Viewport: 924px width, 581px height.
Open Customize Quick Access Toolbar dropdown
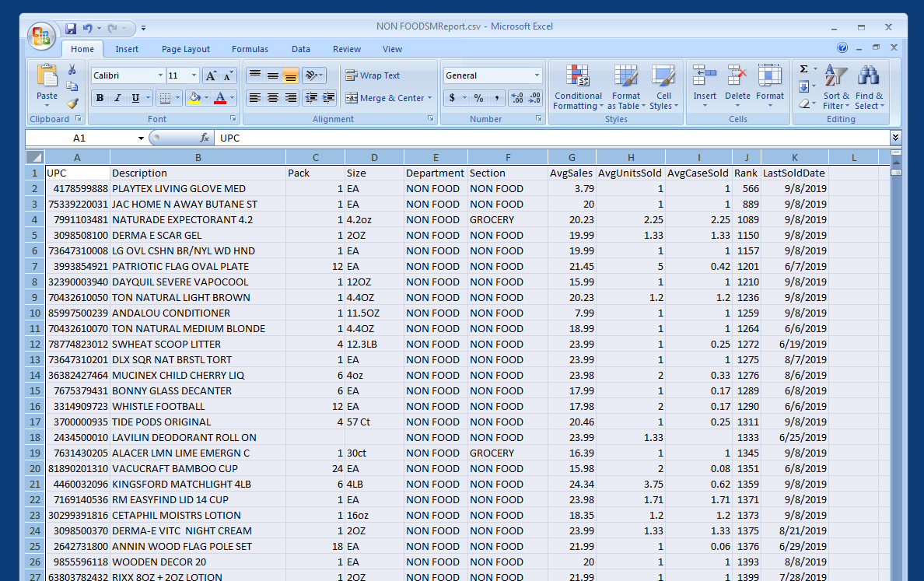(x=143, y=28)
